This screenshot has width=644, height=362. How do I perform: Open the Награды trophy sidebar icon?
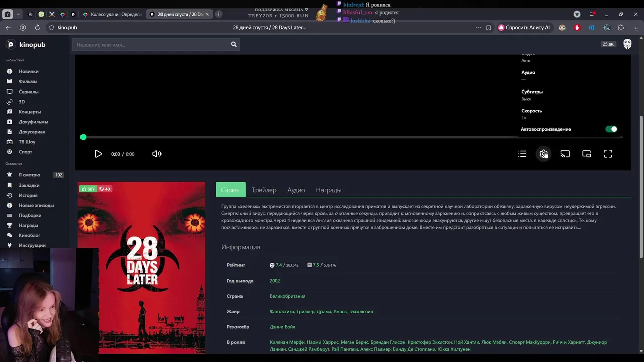click(x=9, y=225)
